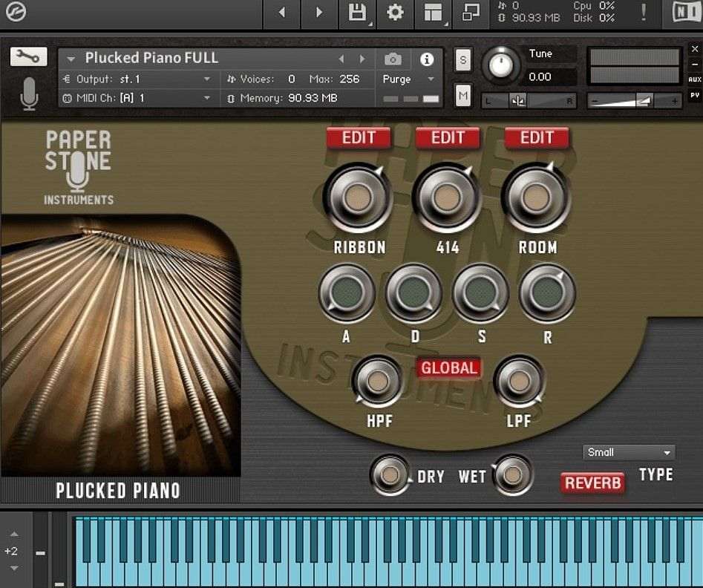Open the Purge menu
The width and height of the screenshot is (703, 588).
(403, 79)
